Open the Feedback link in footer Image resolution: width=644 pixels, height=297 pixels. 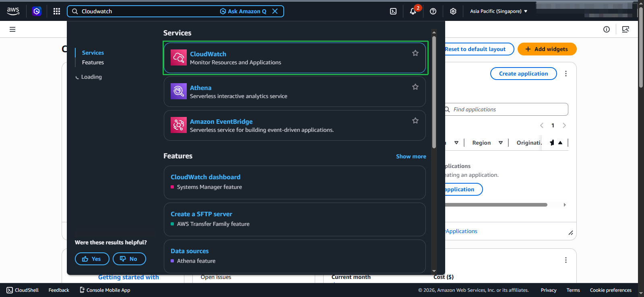(59, 290)
